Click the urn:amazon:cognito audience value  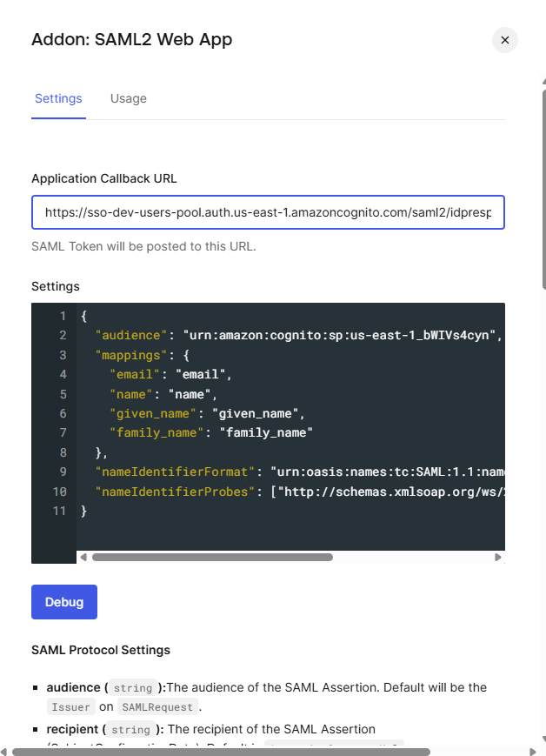[x=339, y=335]
